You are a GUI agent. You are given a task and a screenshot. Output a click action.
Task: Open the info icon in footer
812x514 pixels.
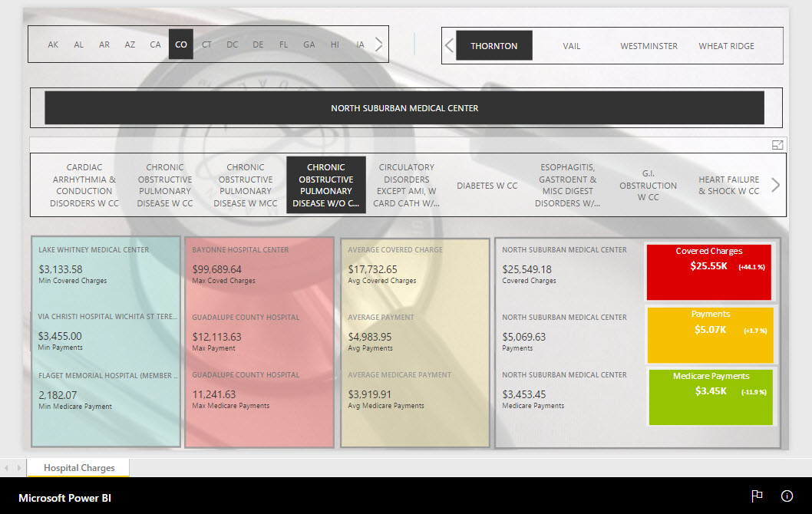pyautogui.click(x=787, y=496)
